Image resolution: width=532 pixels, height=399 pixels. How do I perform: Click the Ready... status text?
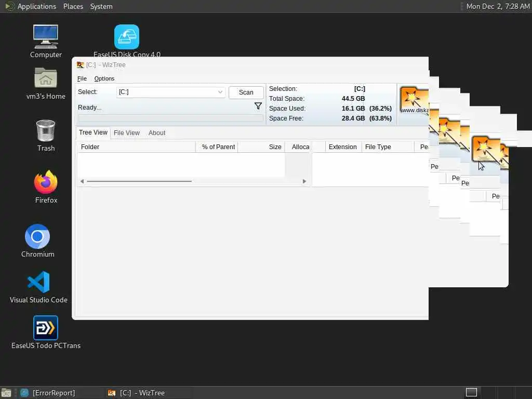pos(89,108)
